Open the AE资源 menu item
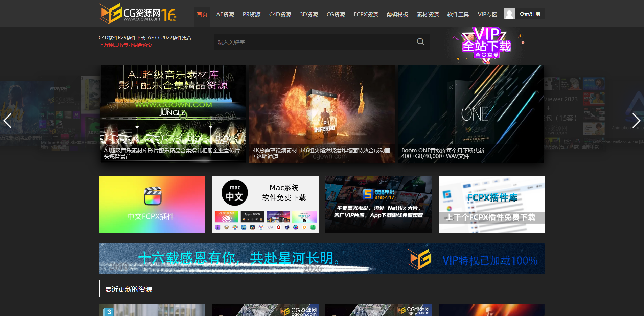 pyautogui.click(x=225, y=14)
